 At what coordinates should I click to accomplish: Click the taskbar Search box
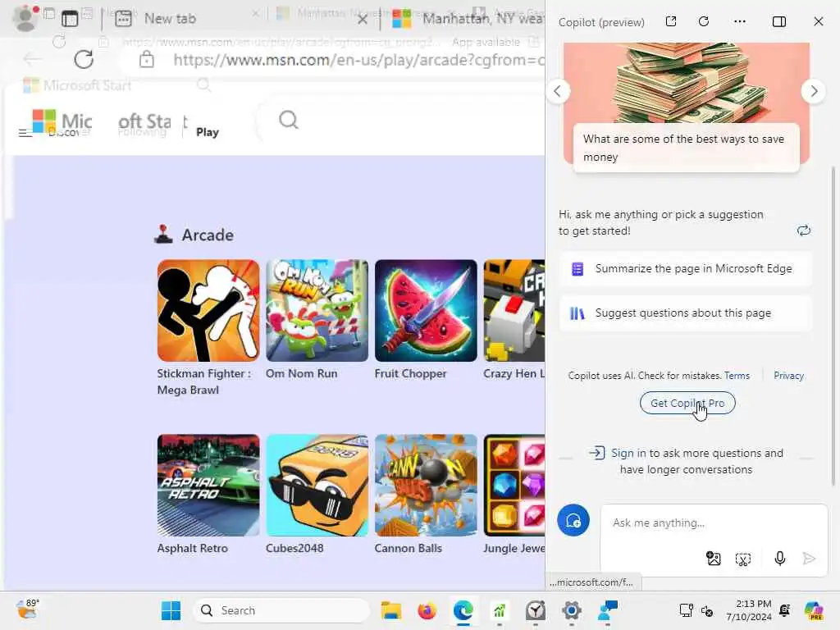click(281, 610)
